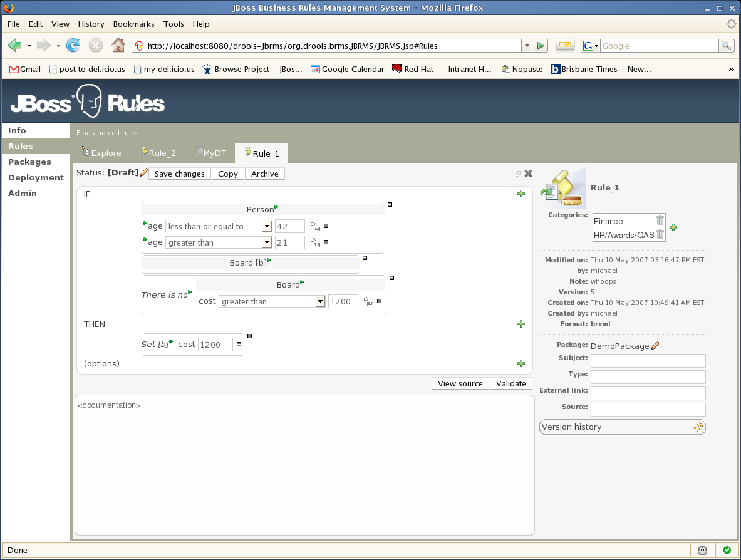Refresh Version history with the arrows icon
Image resolution: width=741 pixels, height=560 pixels.
(698, 427)
